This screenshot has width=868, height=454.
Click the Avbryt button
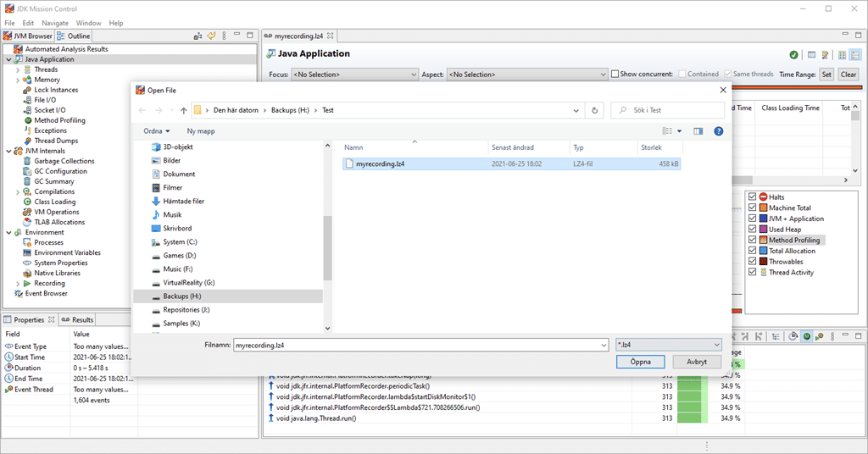[x=697, y=362]
